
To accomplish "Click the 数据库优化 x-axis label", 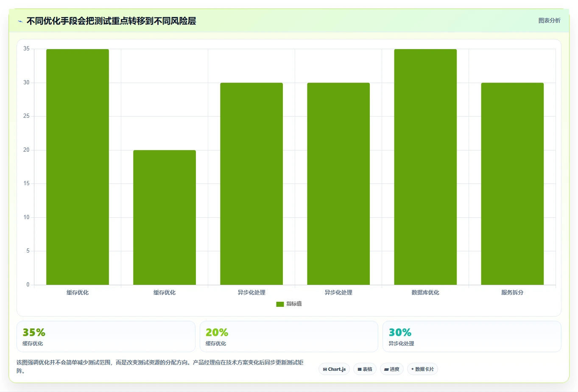I will pyautogui.click(x=425, y=292).
